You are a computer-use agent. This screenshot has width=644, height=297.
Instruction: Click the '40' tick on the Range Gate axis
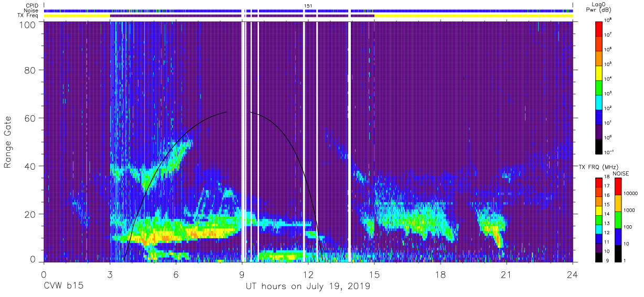[x=30, y=166]
